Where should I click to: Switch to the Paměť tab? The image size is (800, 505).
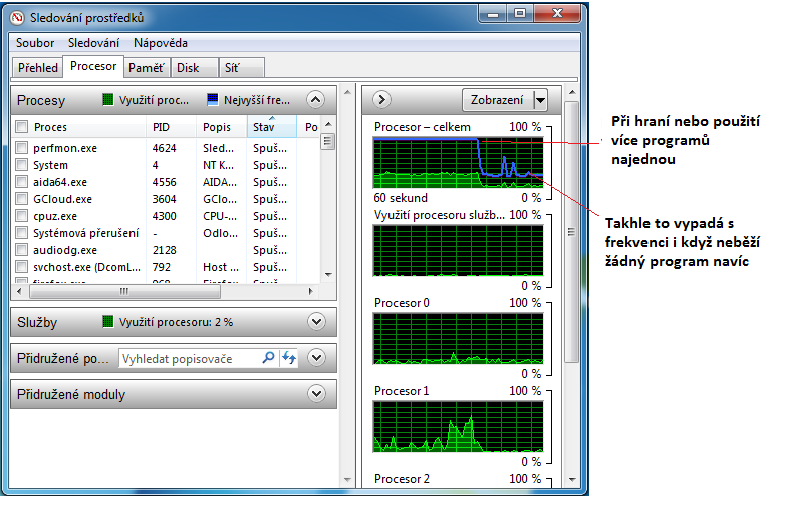[146, 67]
